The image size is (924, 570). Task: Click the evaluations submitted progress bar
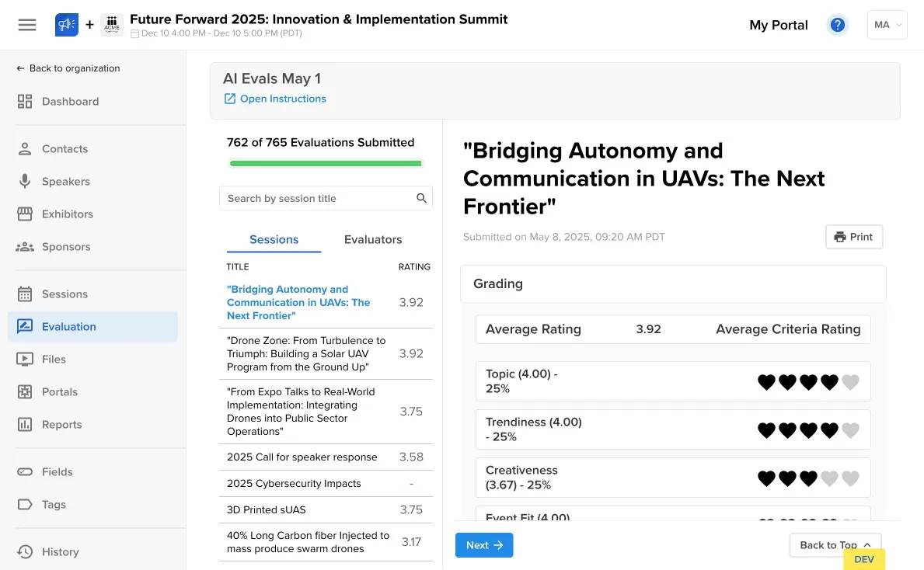(326, 164)
